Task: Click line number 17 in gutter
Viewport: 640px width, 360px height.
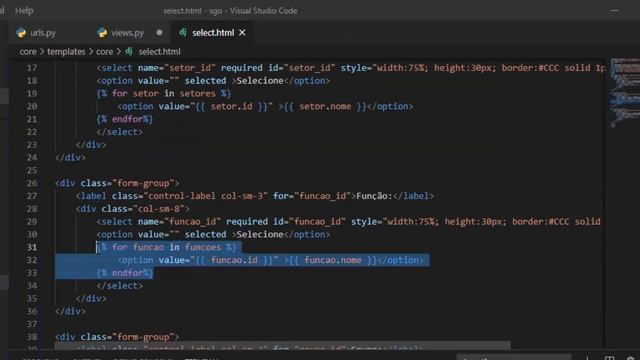Action: point(32,68)
